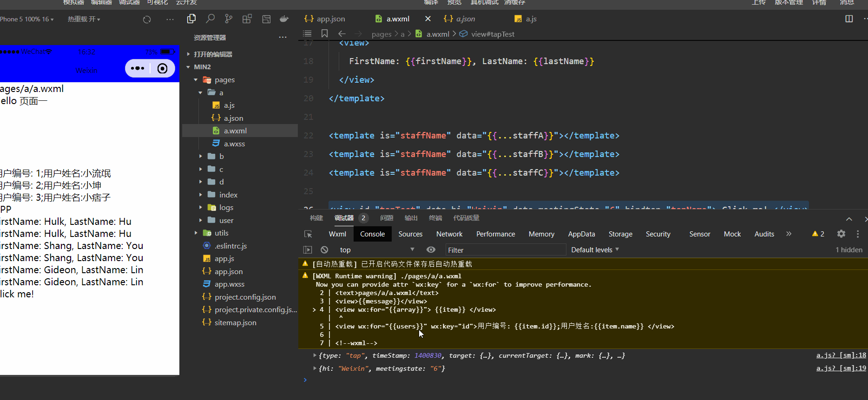Refresh the simulator preview

(147, 20)
